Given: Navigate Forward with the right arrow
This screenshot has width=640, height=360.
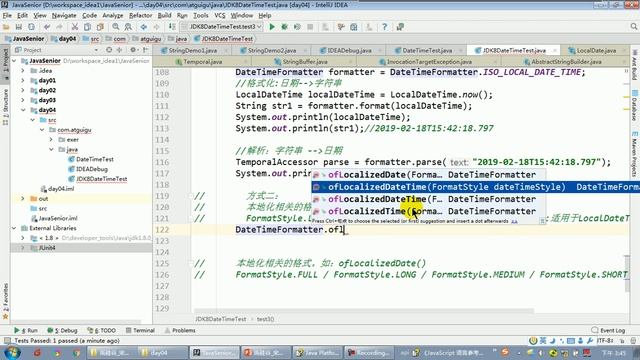Looking at the screenshot, I should point(156,27).
